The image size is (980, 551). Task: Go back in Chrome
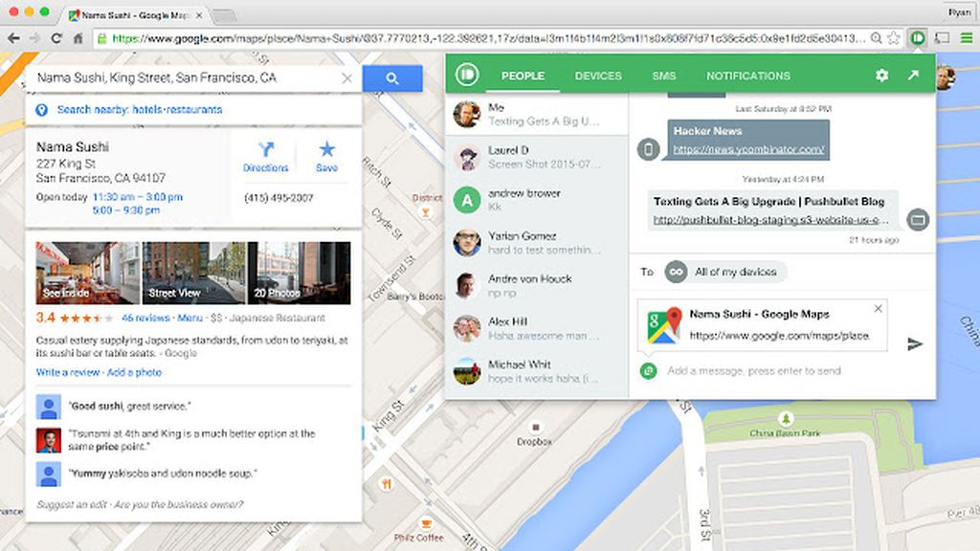click(x=13, y=38)
